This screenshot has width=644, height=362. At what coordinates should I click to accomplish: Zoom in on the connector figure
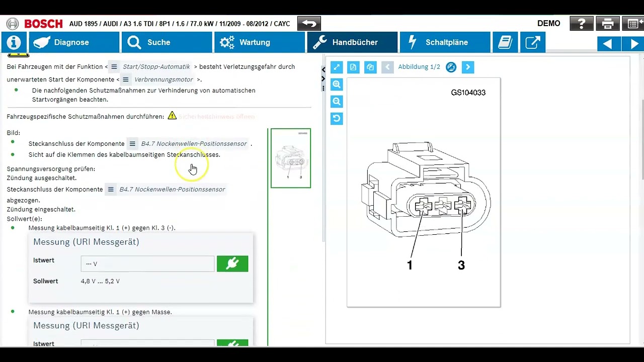(x=337, y=84)
